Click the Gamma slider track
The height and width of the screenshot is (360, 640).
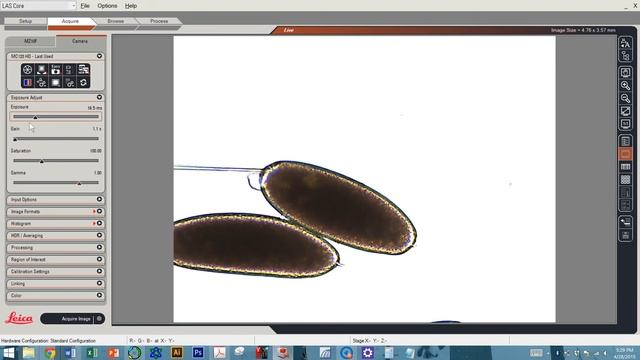[56, 183]
